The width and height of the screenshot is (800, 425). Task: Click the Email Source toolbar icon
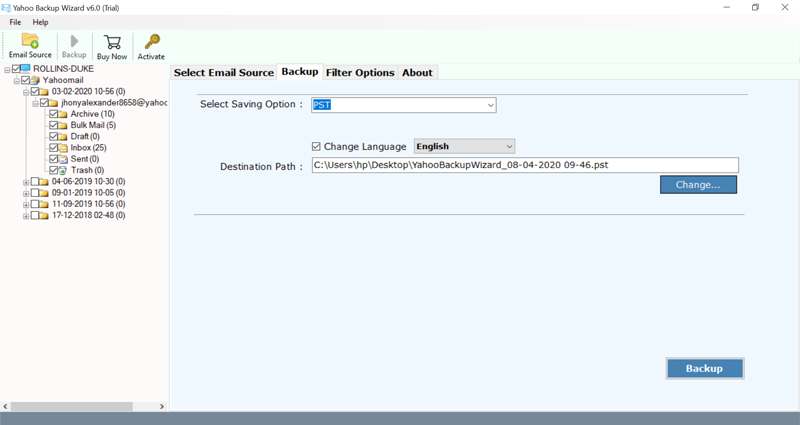tap(30, 41)
